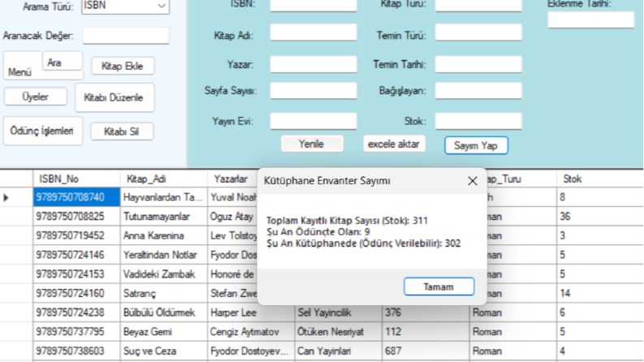Click the excele aktar button
This screenshot has height=362, width=644.
pyautogui.click(x=394, y=144)
